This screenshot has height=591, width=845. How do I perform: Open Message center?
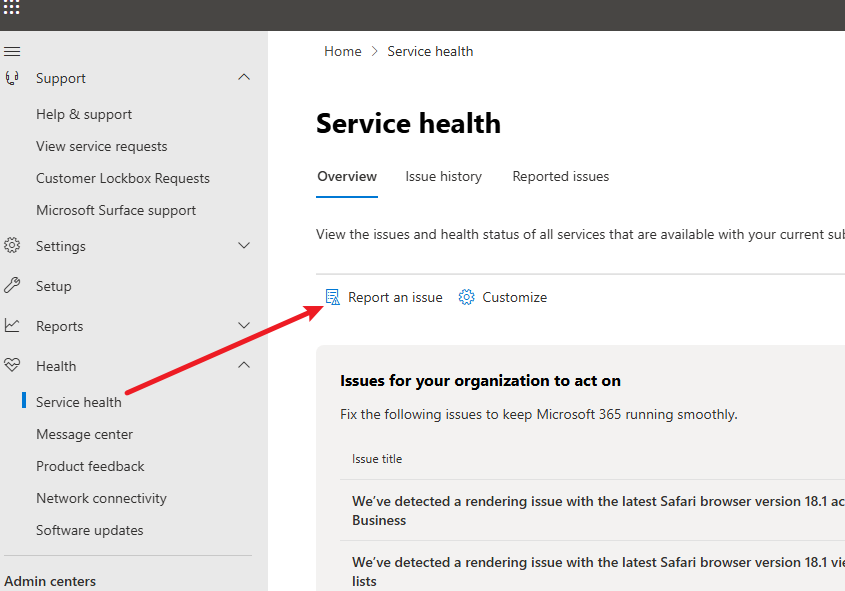[x=85, y=434]
